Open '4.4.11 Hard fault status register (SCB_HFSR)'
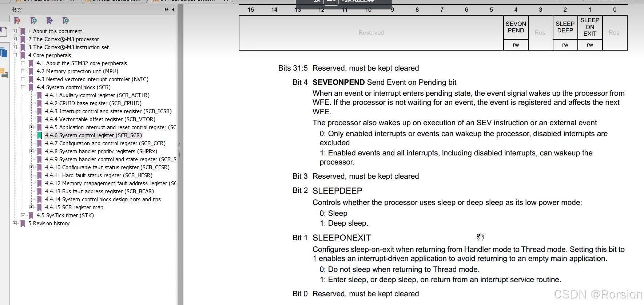Viewport: 644px width, 305px height. pyautogui.click(x=99, y=175)
